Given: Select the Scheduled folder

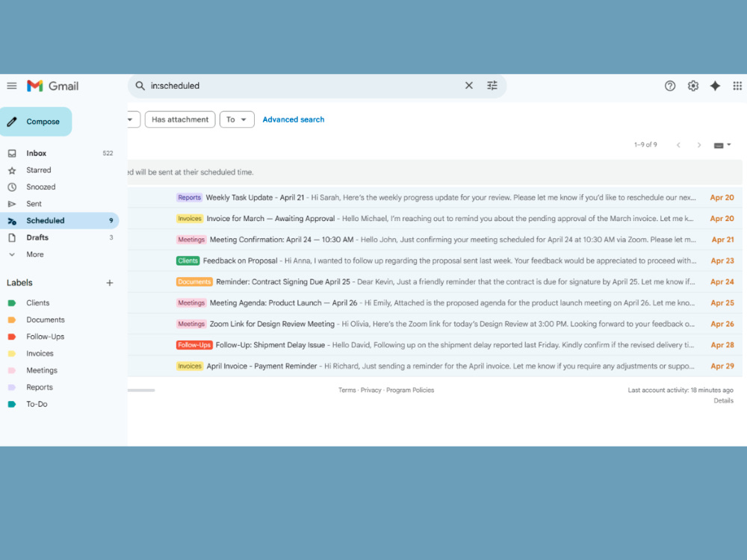Looking at the screenshot, I should pos(60,220).
